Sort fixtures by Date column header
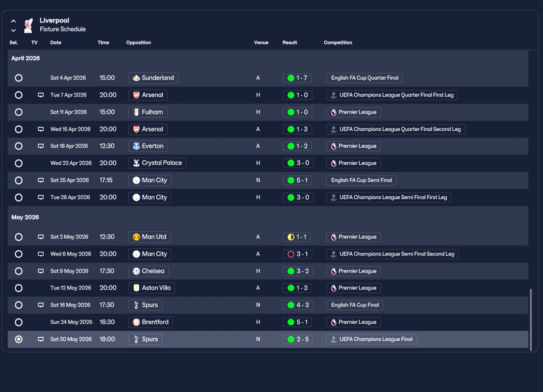543x392 pixels. click(56, 42)
